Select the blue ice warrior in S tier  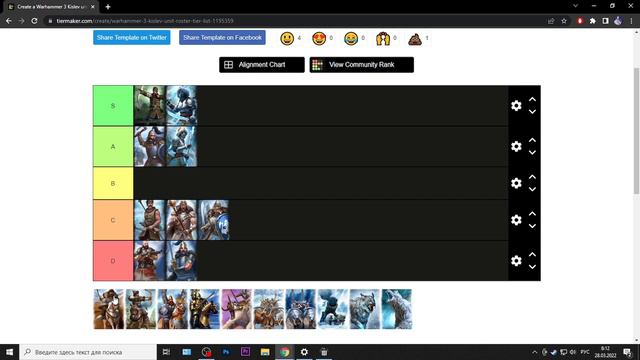pyautogui.click(x=182, y=105)
